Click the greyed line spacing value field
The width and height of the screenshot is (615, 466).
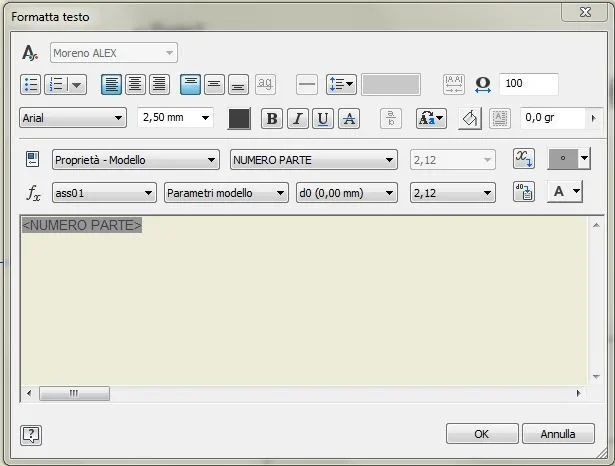click(391, 84)
